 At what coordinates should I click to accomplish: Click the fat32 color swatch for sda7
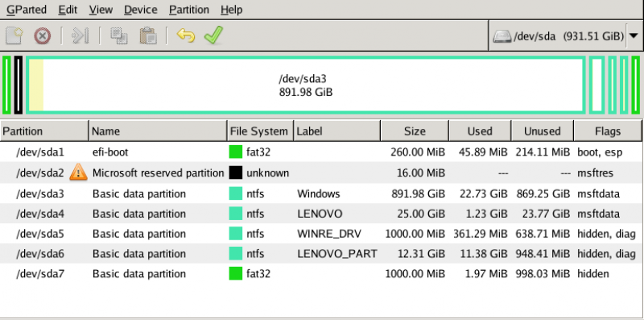tap(236, 273)
